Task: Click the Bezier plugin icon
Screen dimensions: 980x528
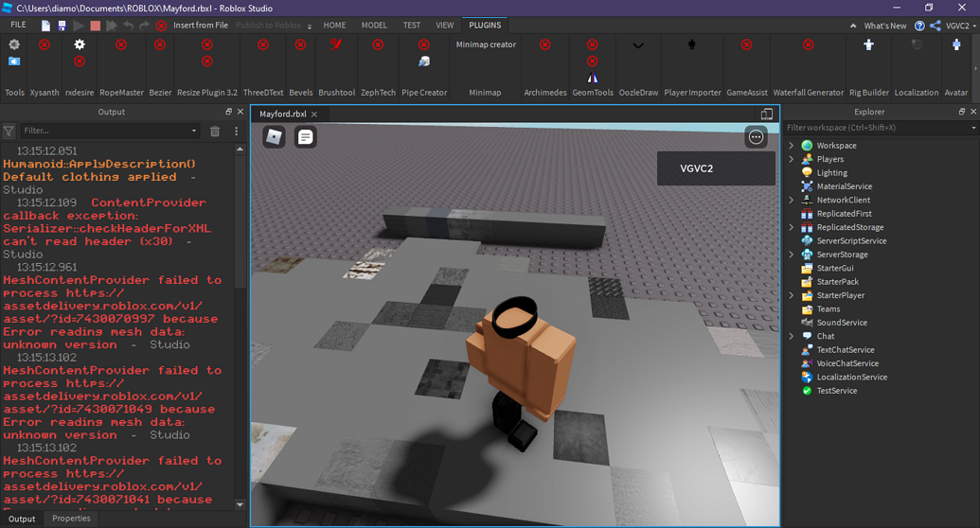Action: pos(160,44)
